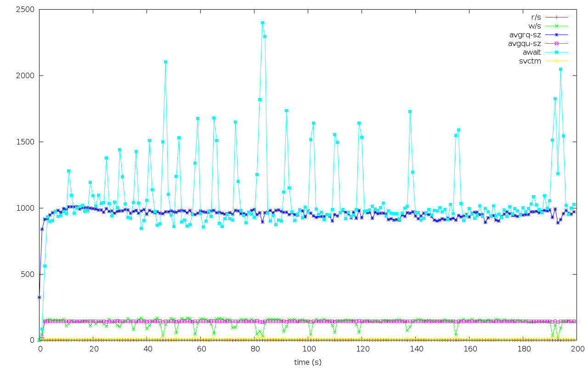Click the await legend label
The image size is (588, 368).
point(532,52)
